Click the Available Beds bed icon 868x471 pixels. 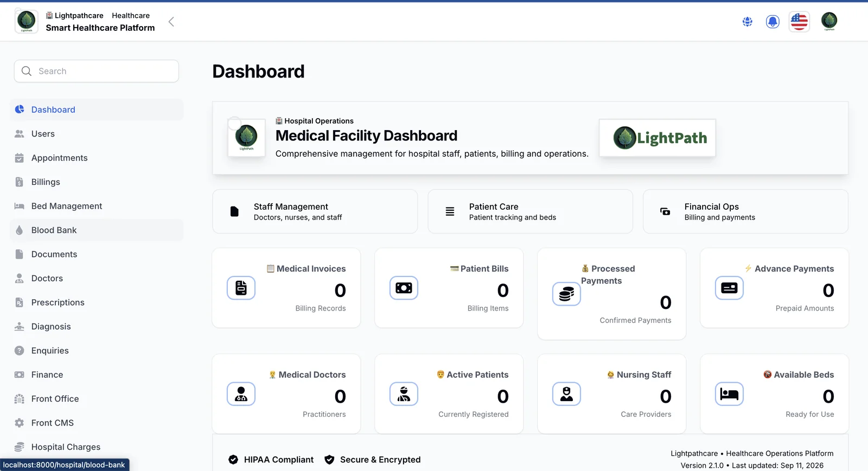coord(729,394)
